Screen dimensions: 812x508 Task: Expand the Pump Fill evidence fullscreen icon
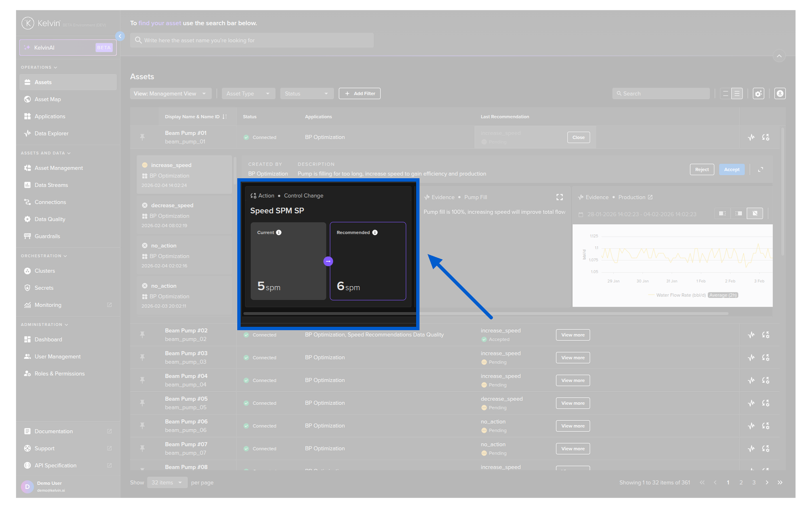point(560,197)
